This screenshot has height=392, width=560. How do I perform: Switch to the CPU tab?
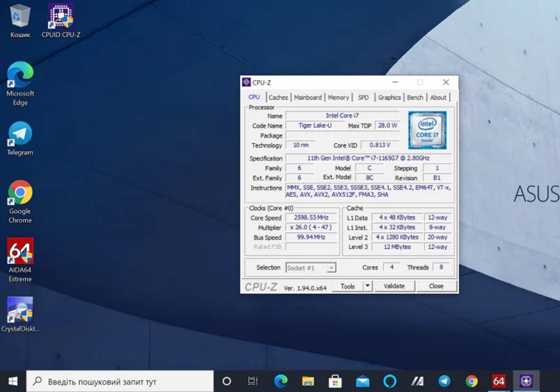pyautogui.click(x=254, y=97)
